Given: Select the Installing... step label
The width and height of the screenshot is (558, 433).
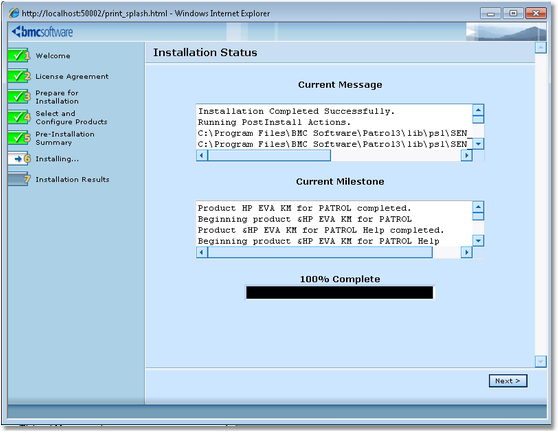Looking at the screenshot, I should (x=57, y=159).
